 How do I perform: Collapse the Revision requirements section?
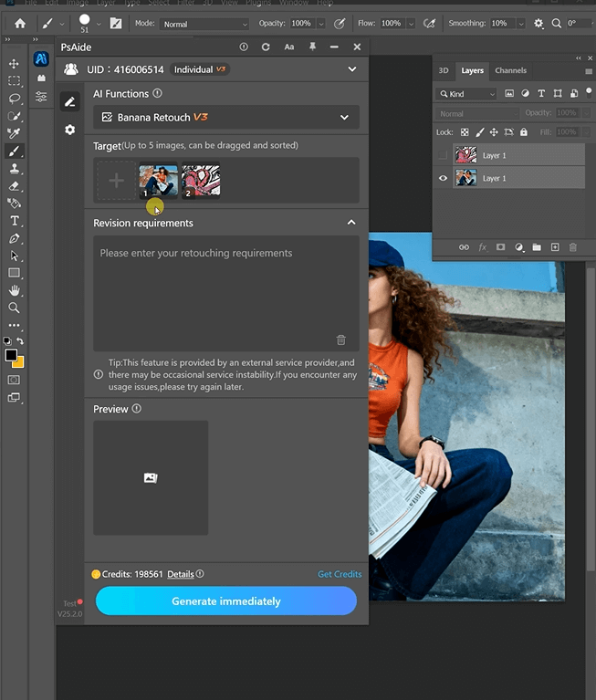[351, 223]
